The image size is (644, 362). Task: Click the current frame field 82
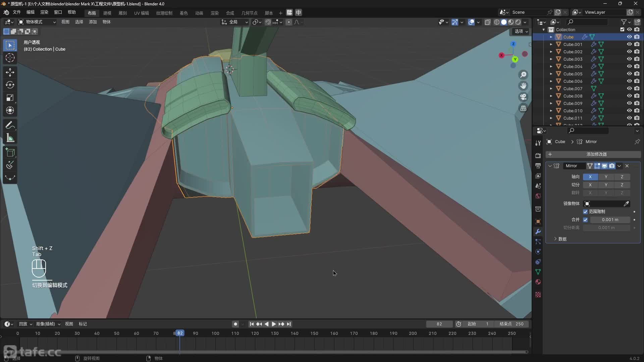point(439,324)
